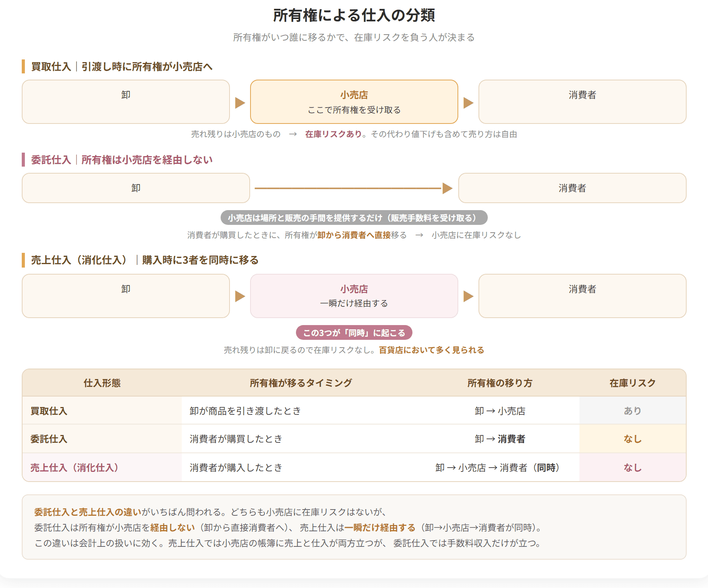Select the 小売店 box reading ここで所有権を受け取る

click(x=354, y=102)
